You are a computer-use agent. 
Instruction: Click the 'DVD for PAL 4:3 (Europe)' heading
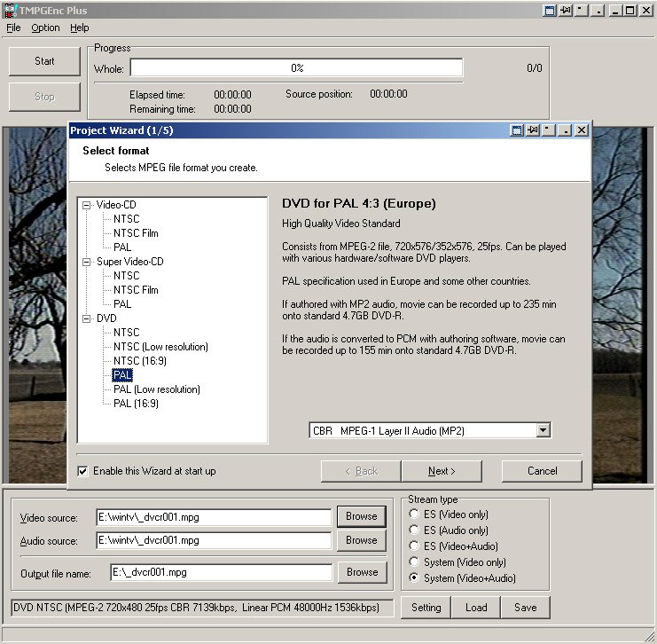click(x=359, y=203)
